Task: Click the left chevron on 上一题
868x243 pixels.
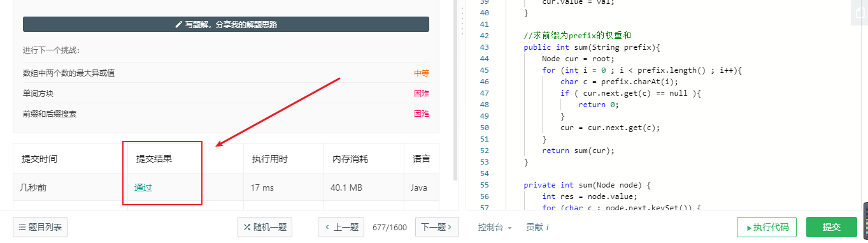Action: point(328,227)
